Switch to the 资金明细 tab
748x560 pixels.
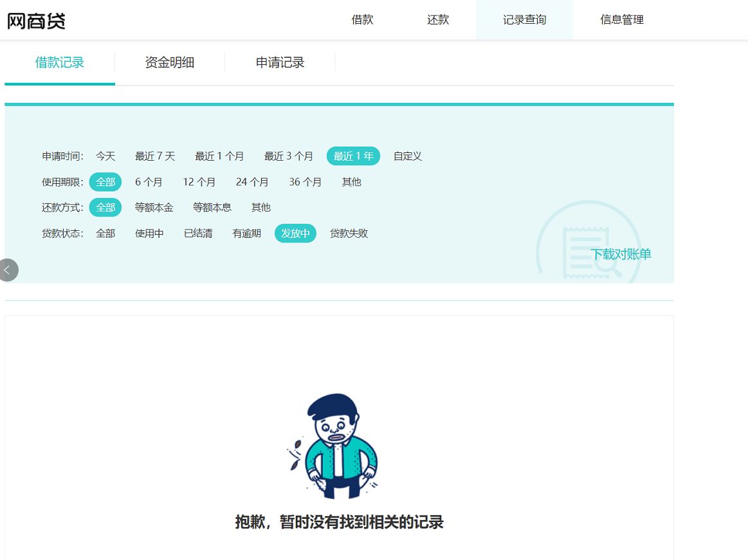click(x=169, y=62)
